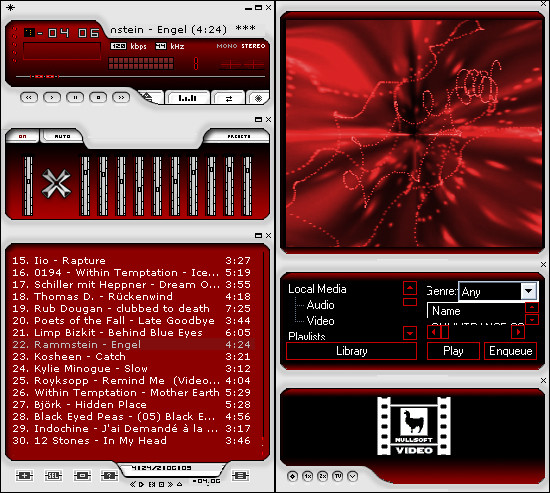550x493 pixels.
Task: Click fullscreen icon in video window
Action: point(293,476)
